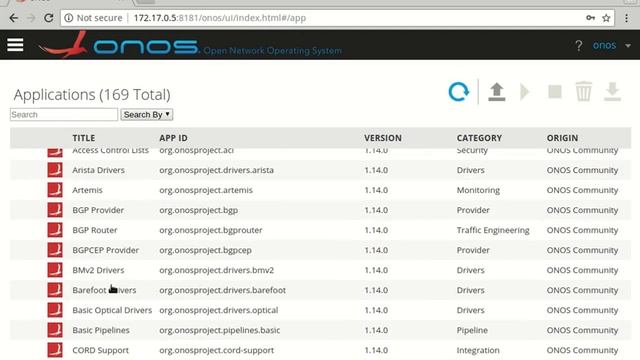Click app ID org.onosproject.drivers.bmv2
The width and height of the screenshot is (640, 360).
tap(216, 270)
